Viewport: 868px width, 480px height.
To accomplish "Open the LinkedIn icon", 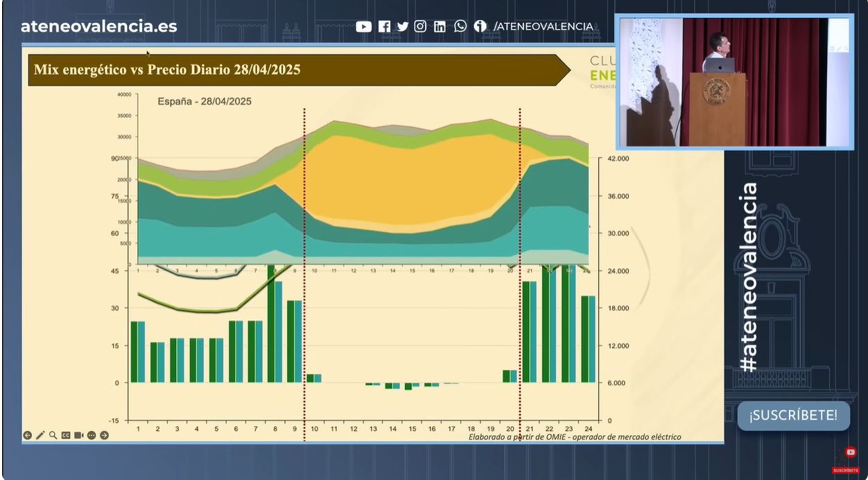I will click(440, 26).
